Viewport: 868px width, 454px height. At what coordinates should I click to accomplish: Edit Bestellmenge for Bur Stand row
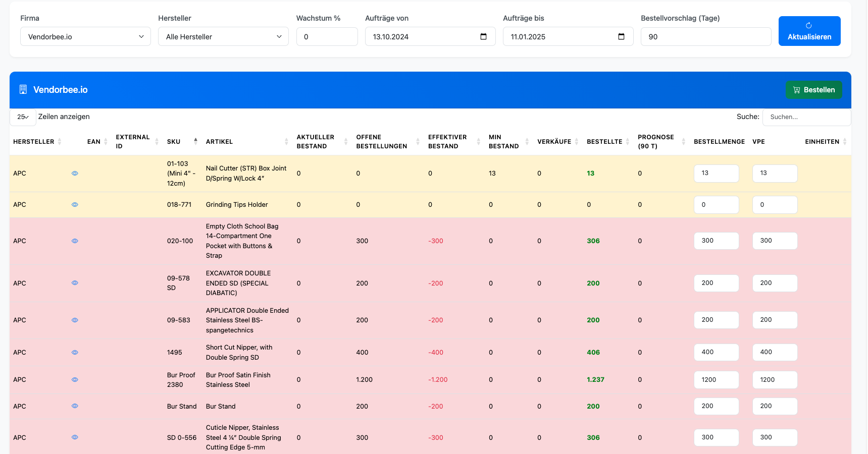click(x=716, y=406)
